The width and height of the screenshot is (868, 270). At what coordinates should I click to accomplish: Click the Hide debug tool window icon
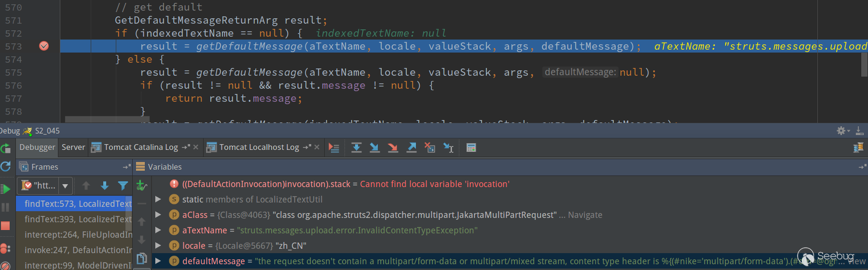(x=859, y=131)
